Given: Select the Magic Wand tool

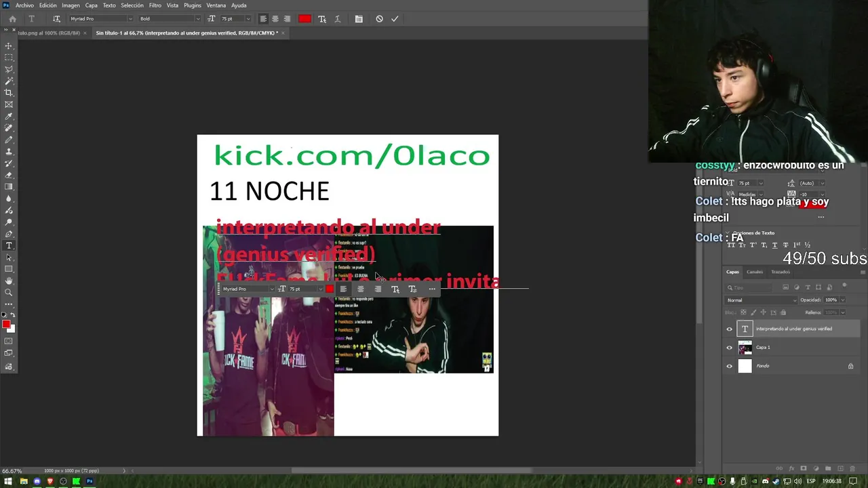Looking at the screenshot, I should 9,81.
